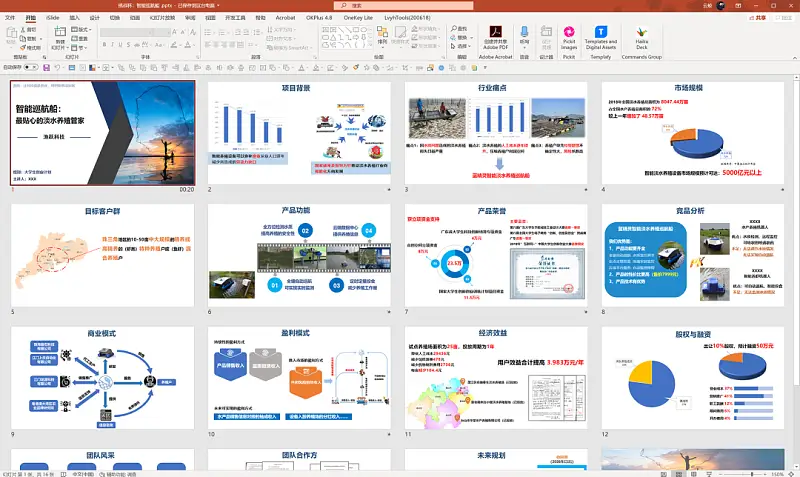Switch to the iSlide tab
The height and width of the screenshot is (477, 800).
(x=52, y=18)
